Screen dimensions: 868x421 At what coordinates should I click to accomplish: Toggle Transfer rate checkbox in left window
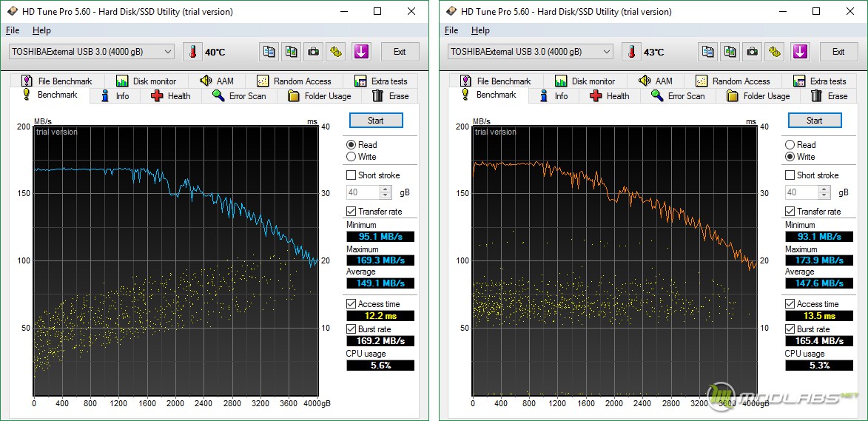[x=351, y=212]
